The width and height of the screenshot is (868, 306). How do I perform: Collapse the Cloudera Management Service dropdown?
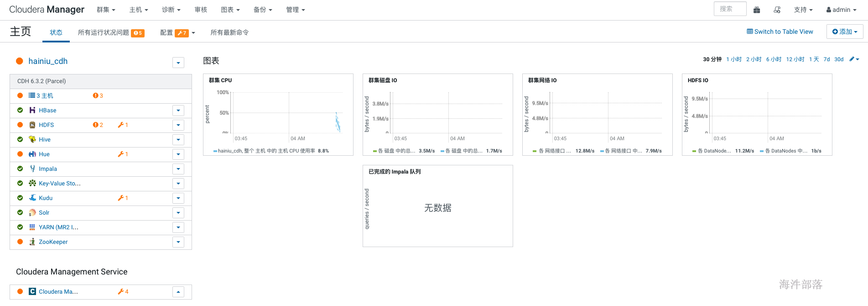click(x=178, y=292)
